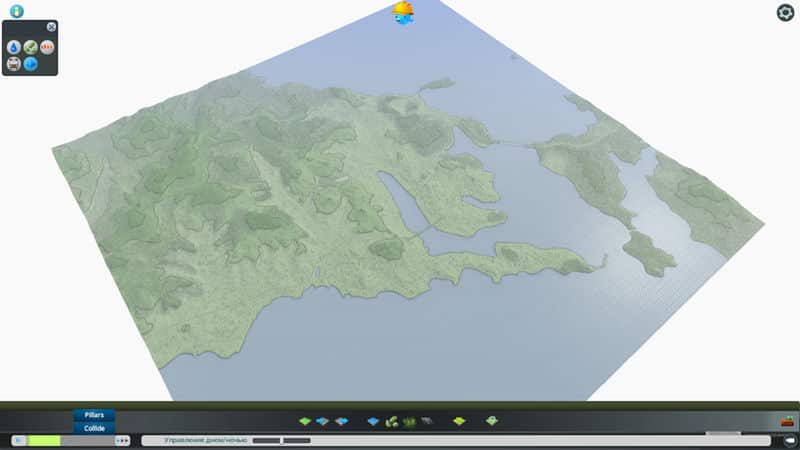Select the red dotted info view

(47, 47)
